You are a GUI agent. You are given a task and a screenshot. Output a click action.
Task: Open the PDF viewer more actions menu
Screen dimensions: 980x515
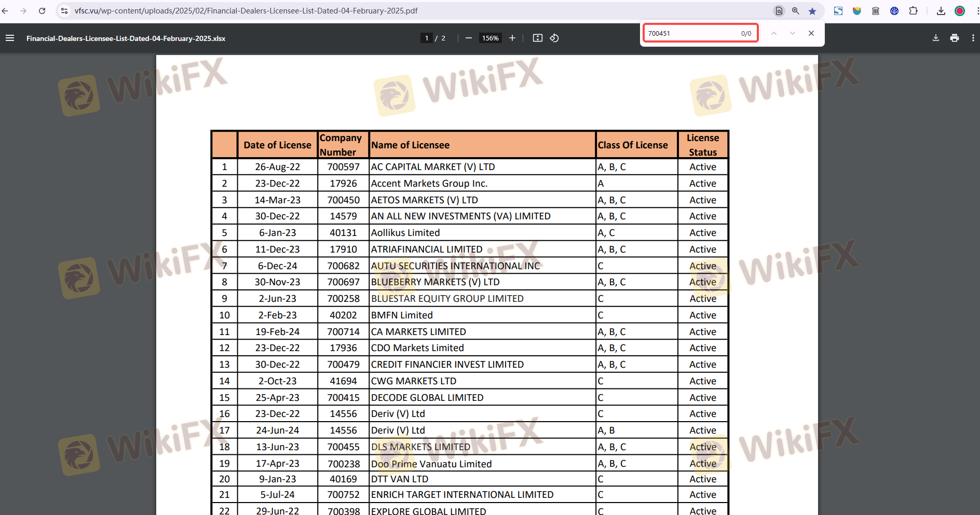point(973,38)
